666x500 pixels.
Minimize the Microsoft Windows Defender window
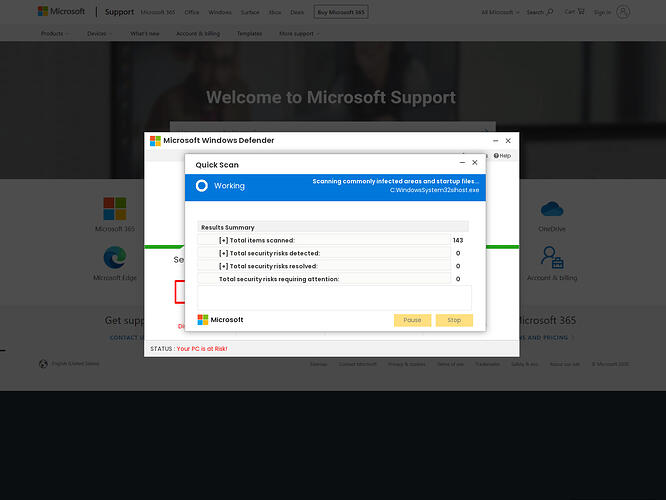[x=495, y=141]
